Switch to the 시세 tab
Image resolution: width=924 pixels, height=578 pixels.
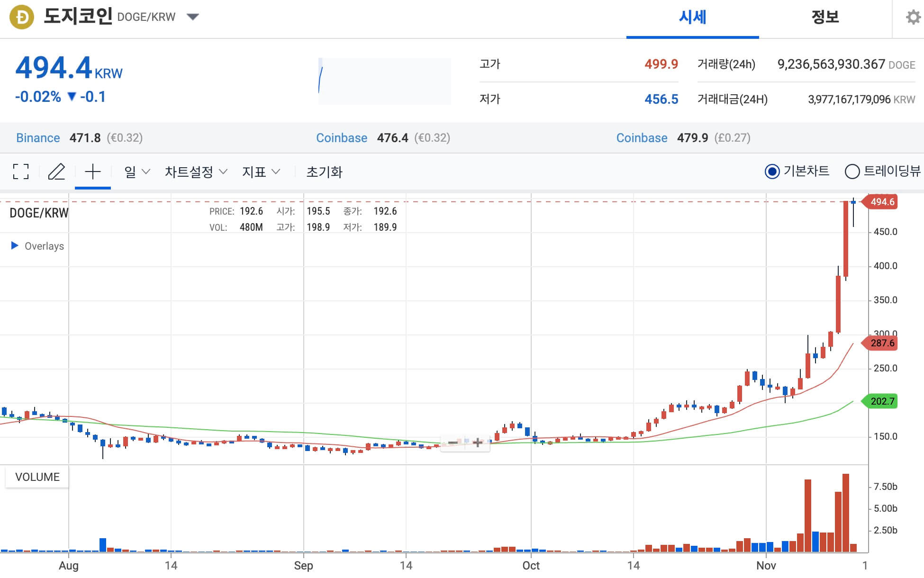pyautogui.click(x=692, y=18)
